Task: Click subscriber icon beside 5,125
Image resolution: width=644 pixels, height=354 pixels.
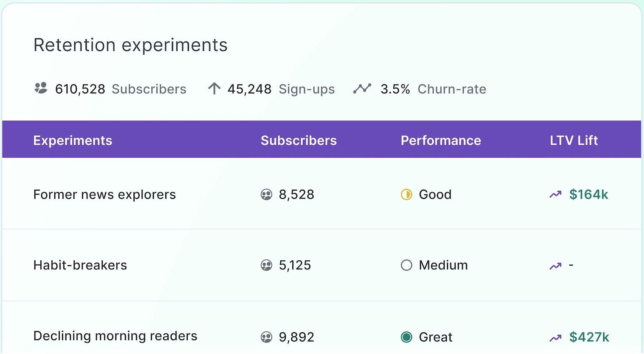Action: click(x=266, y=265)
